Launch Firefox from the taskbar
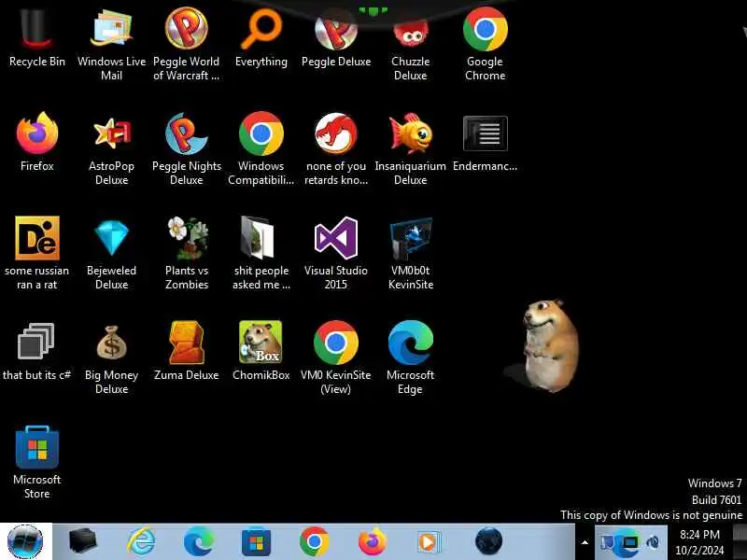Screen dimensions: 747x560 (372, 541)
